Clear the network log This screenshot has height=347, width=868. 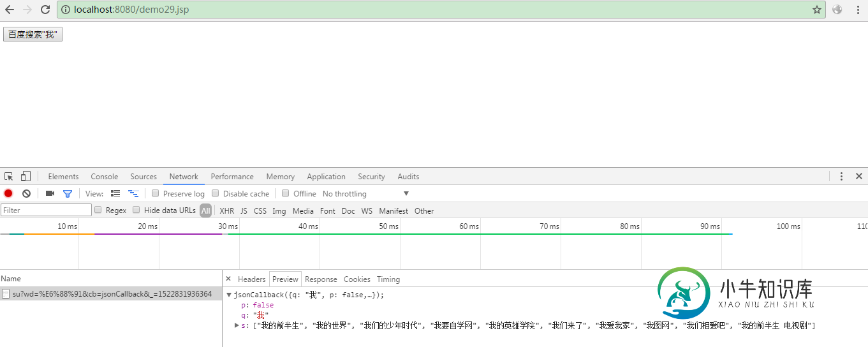[x=26, y=193]
